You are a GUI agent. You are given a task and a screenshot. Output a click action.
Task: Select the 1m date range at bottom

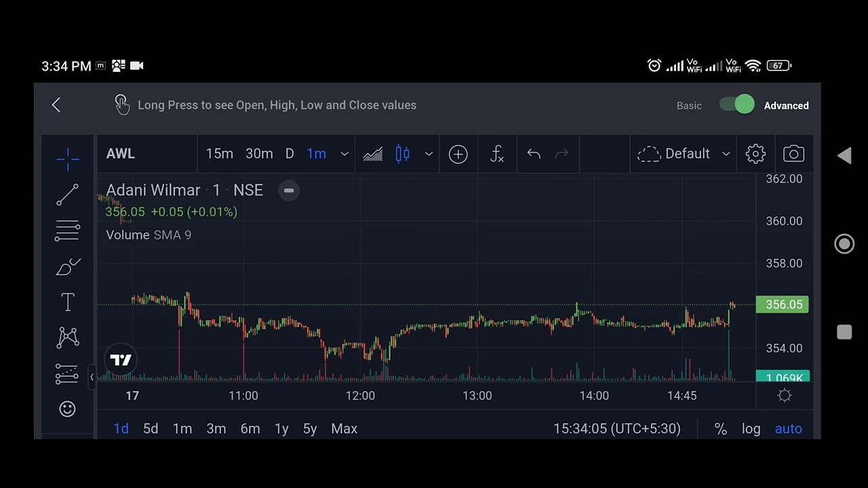click(182, 428)
